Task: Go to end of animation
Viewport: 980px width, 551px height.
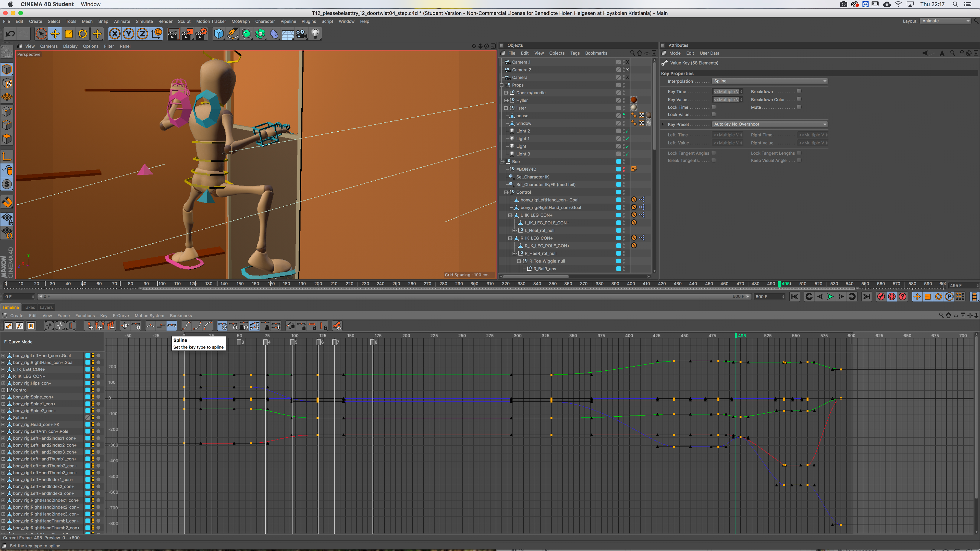Action: 866,297
